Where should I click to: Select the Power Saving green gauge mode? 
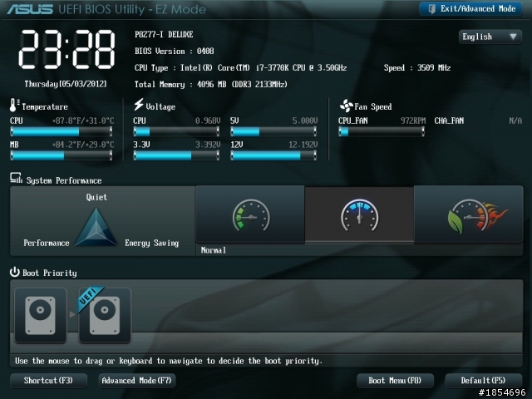tap(250, 214)
